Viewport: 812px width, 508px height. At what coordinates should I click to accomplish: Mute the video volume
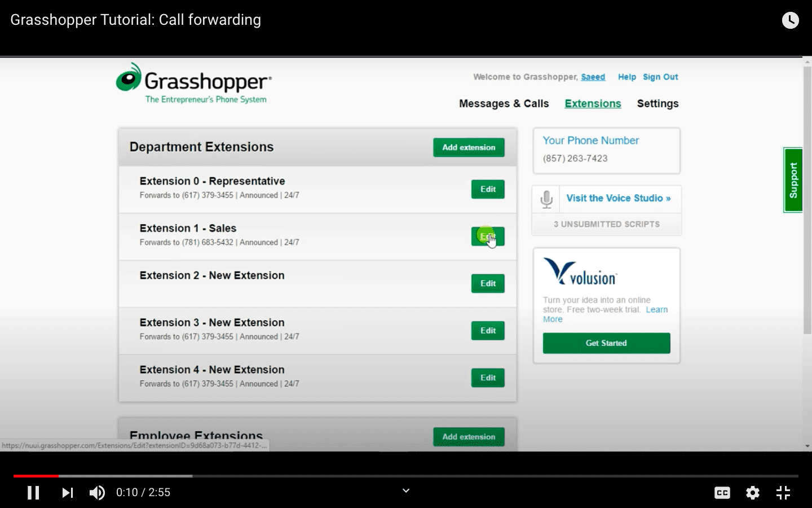click(x=97, y=493)
